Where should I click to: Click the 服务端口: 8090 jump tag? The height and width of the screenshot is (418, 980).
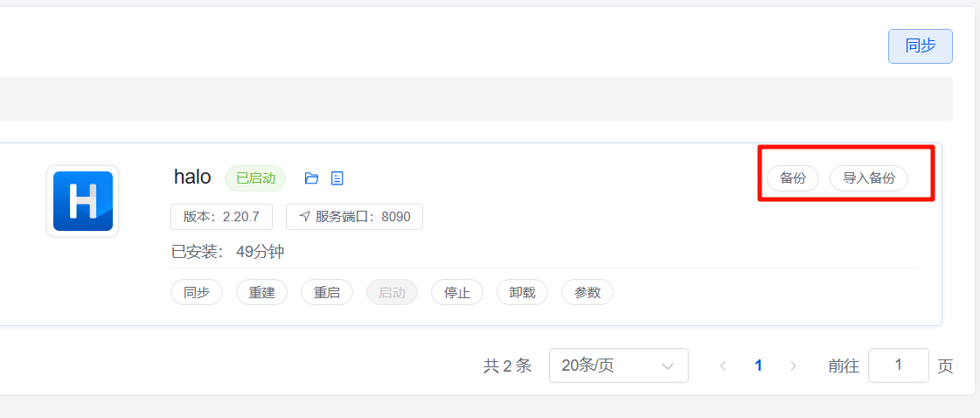point(354,217)
